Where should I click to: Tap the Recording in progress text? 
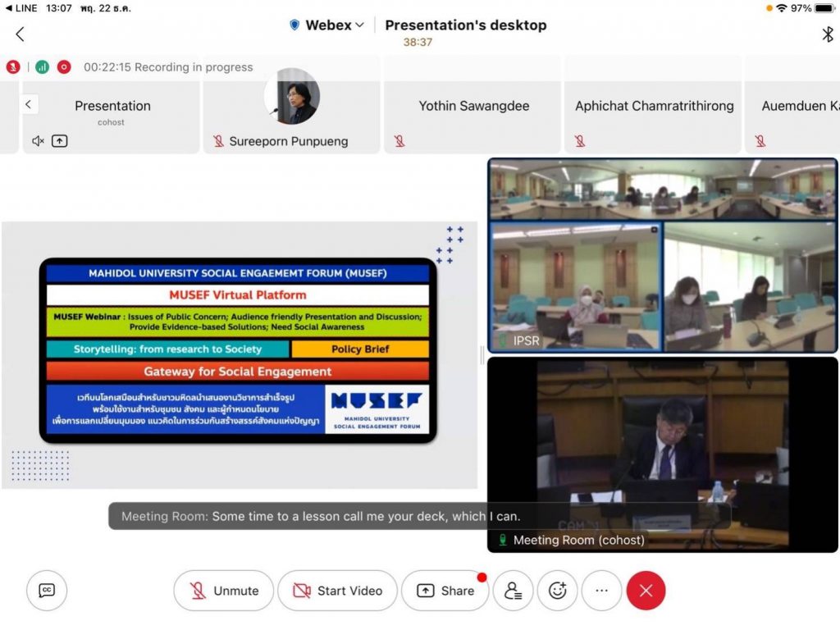[168, 67]
